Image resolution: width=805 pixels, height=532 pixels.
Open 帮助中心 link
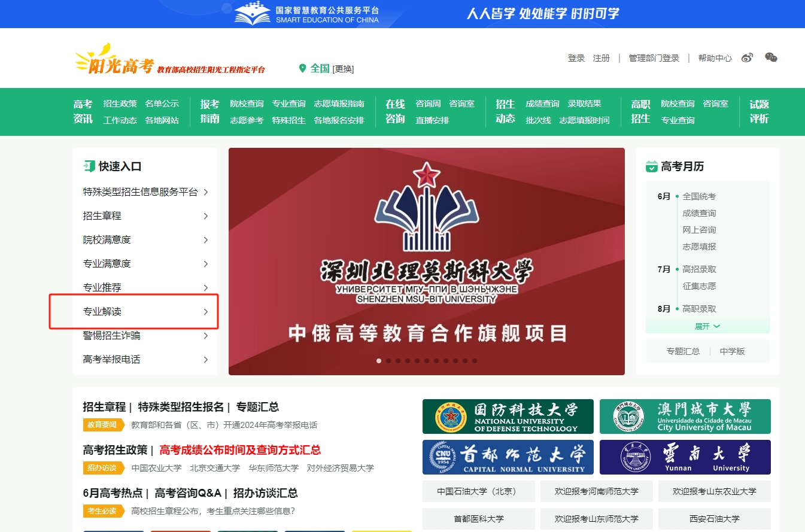pos(715,58)
